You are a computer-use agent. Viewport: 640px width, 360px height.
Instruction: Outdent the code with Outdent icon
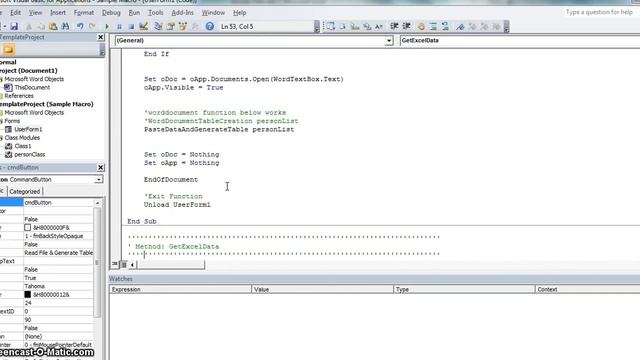(x=407, y=27)
